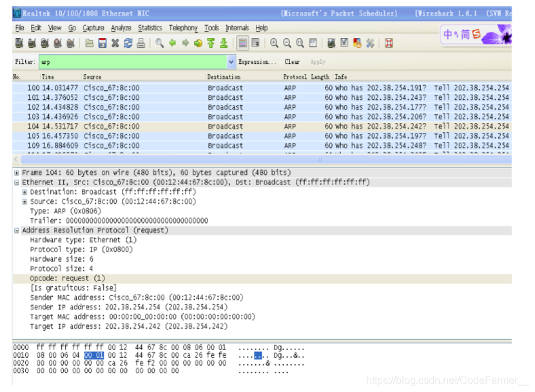Clear the display filter
Image resolution: width=535 pixels, height=392 pixels.
pos(292,62)
